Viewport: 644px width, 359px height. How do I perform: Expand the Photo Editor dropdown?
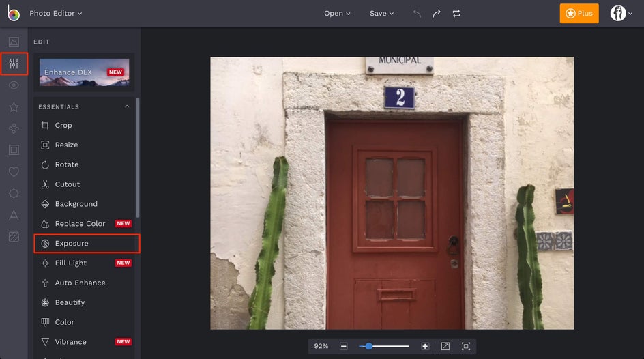pos(56,14)
